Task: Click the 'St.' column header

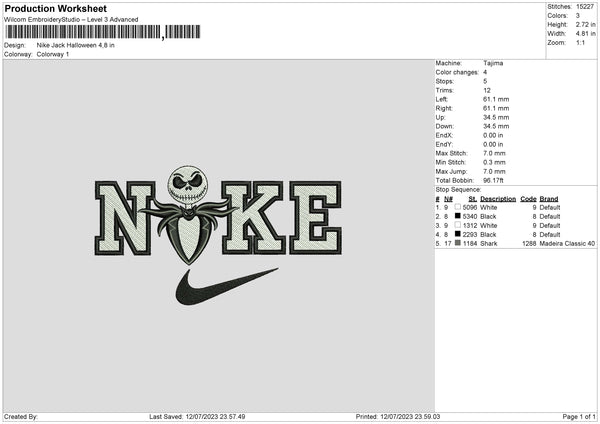Action: click(x=473, y=199)
